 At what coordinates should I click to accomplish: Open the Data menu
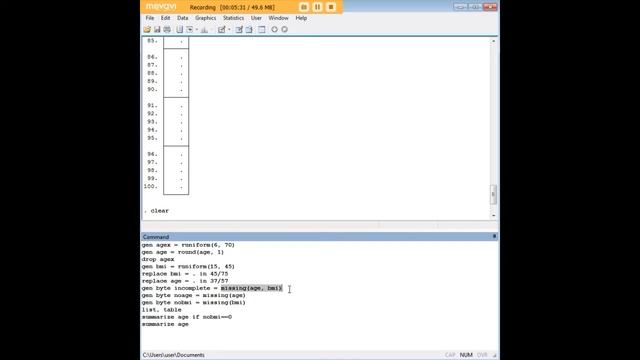tap(182, 18)
